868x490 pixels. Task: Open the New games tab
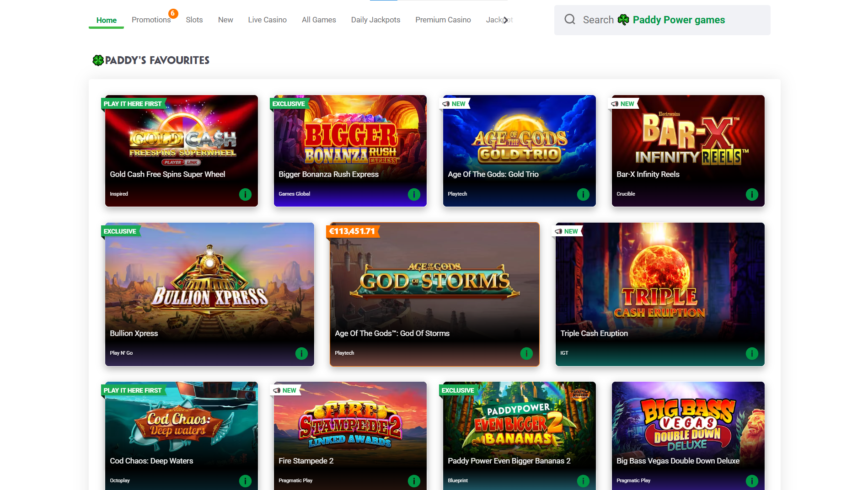coord(225,20)
